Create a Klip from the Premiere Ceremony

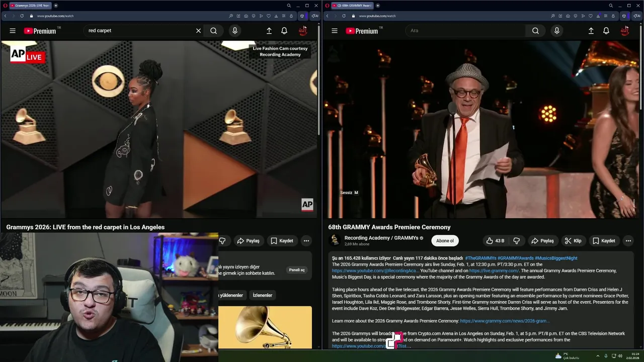[x=573, y=241]
